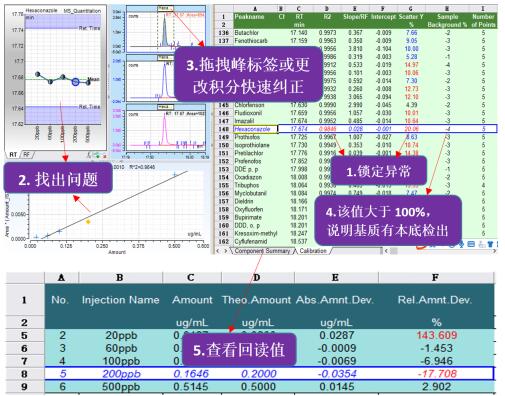Switch to the RF tab

27,154
